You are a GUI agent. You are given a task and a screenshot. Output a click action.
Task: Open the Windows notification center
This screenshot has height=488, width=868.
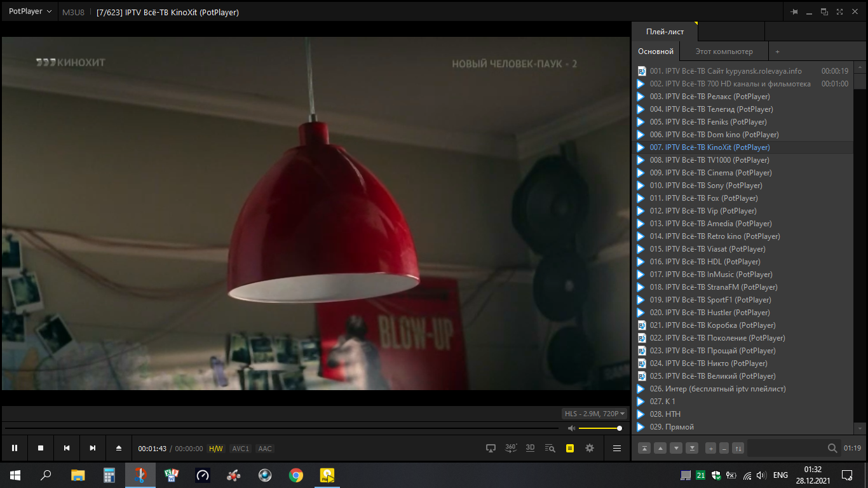click(x=847, y=475)
